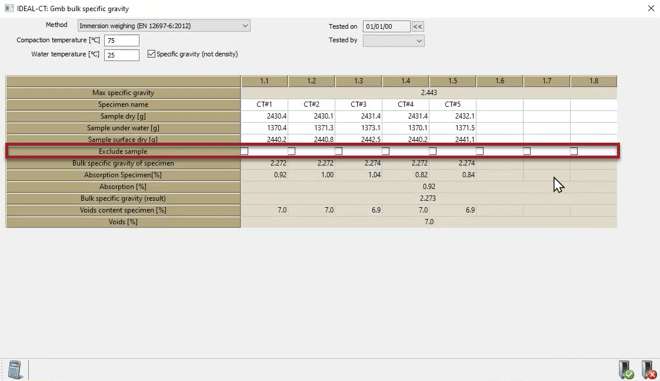Select Sample under water value 1371.5

453,128
